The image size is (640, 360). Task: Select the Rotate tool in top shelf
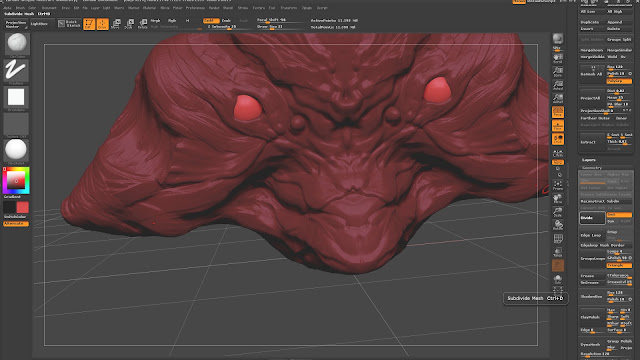(142, 24)
